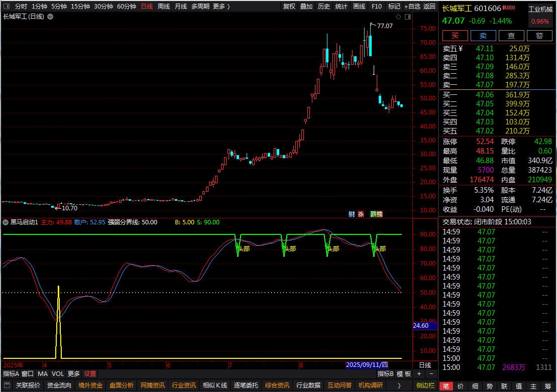Expand more bottom tabs with the arrow

pos(399,385)
